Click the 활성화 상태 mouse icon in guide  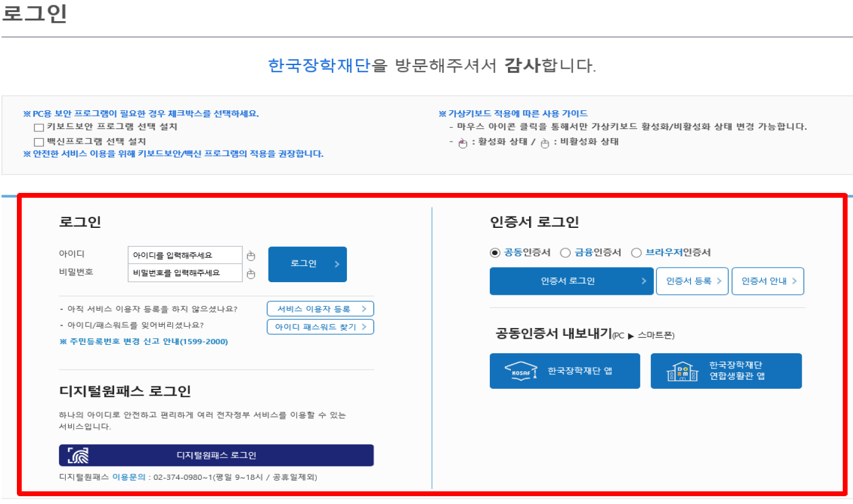463,143
